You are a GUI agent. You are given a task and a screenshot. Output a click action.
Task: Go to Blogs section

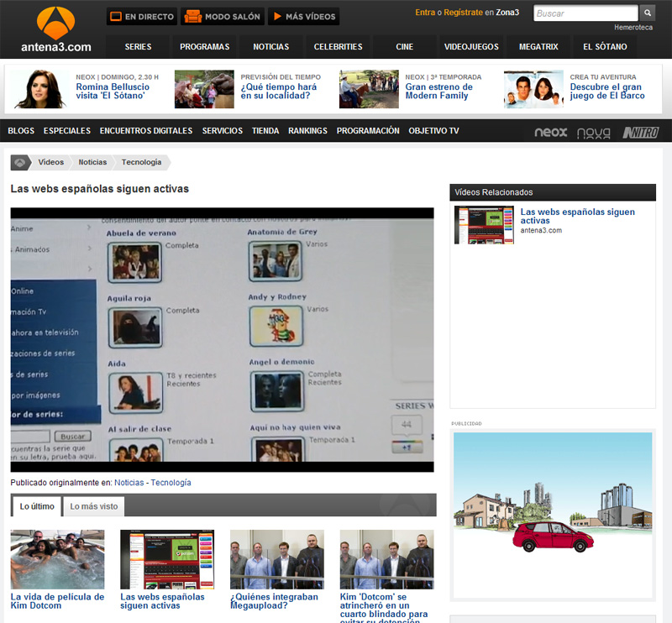coord(21,131)
